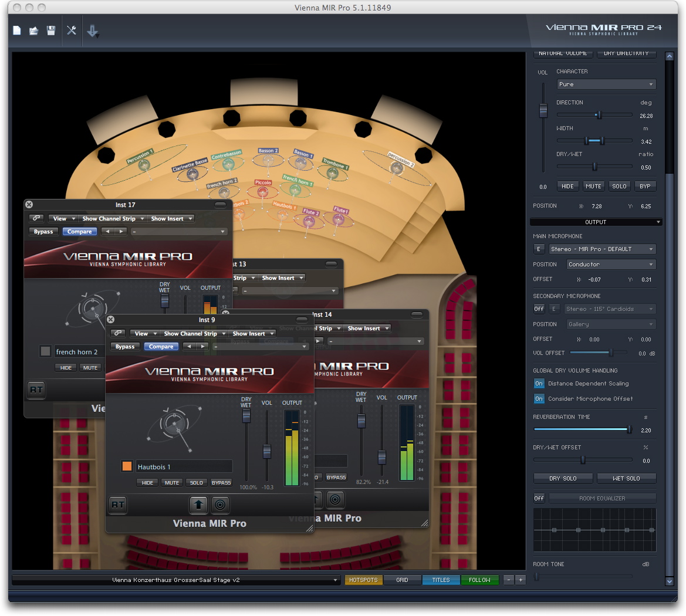
Task: Click the DRY SOLO button
Action: click(x=563, y=479)
